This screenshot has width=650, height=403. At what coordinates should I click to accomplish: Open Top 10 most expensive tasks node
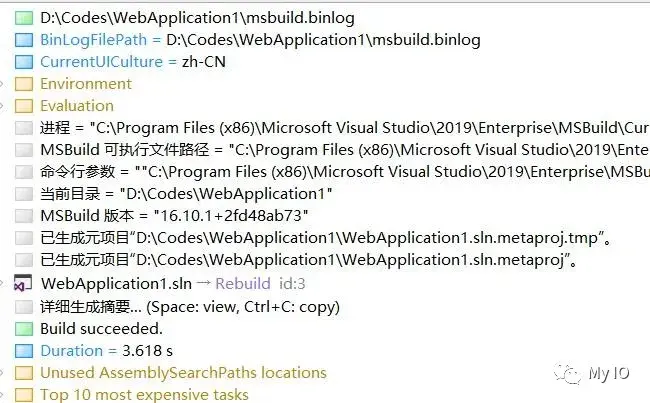click(144, 395)
